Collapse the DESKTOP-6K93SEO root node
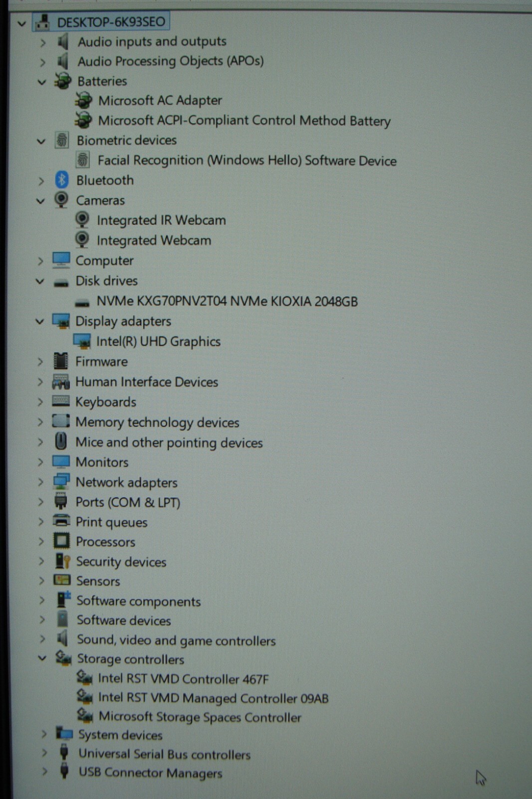Image resolution: width=532 pixels, height=799 pixels. click(21, 23)
